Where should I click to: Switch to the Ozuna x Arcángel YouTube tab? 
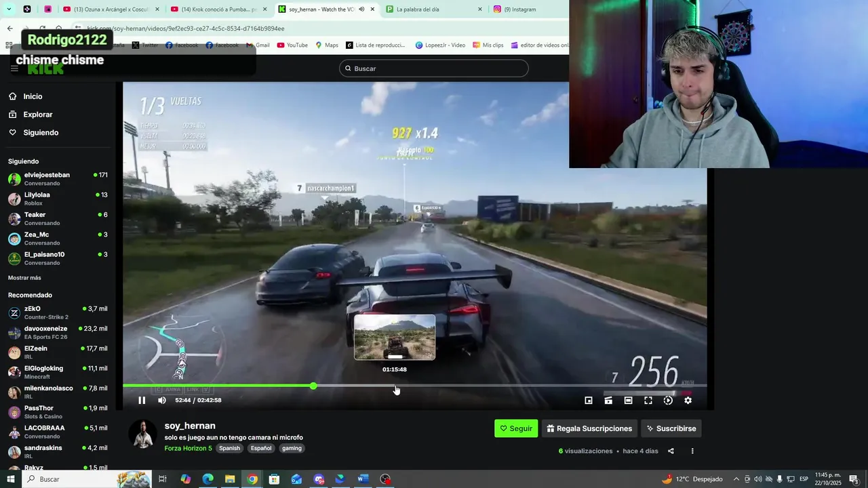pyautogui.click(x=111, y=9)
